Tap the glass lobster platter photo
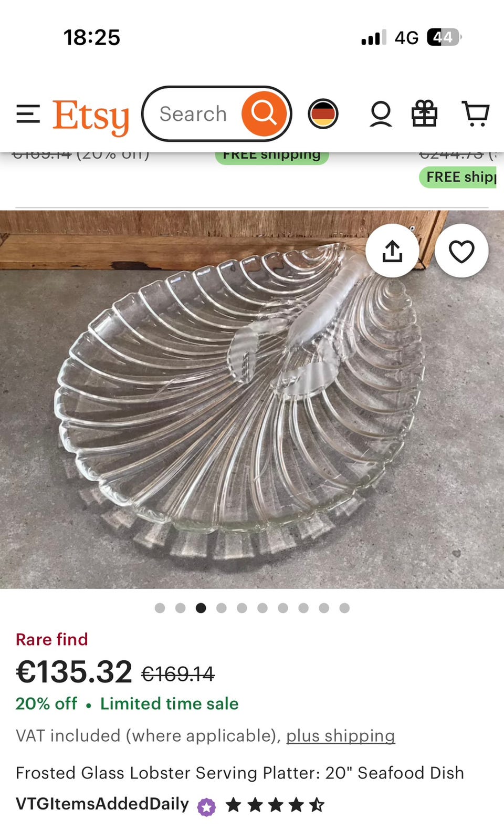The image size is (504, 830). [x=252, y=399]
